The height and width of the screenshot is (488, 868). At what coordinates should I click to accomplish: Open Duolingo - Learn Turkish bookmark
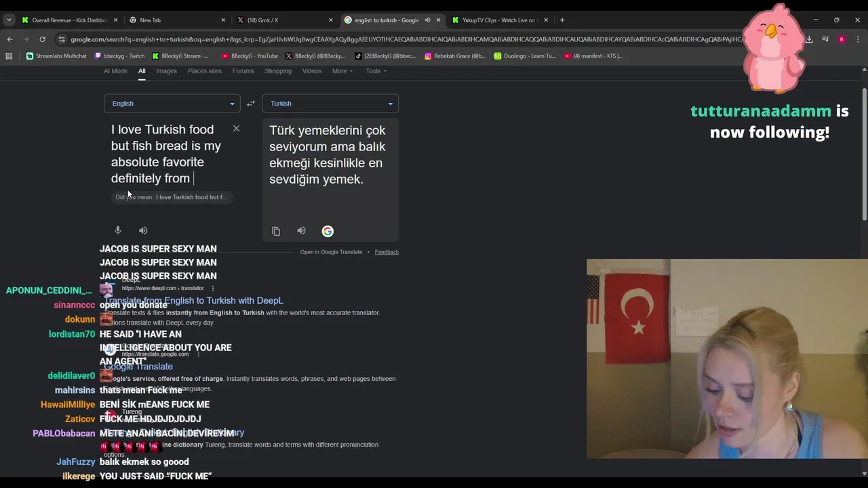[525, 56]
